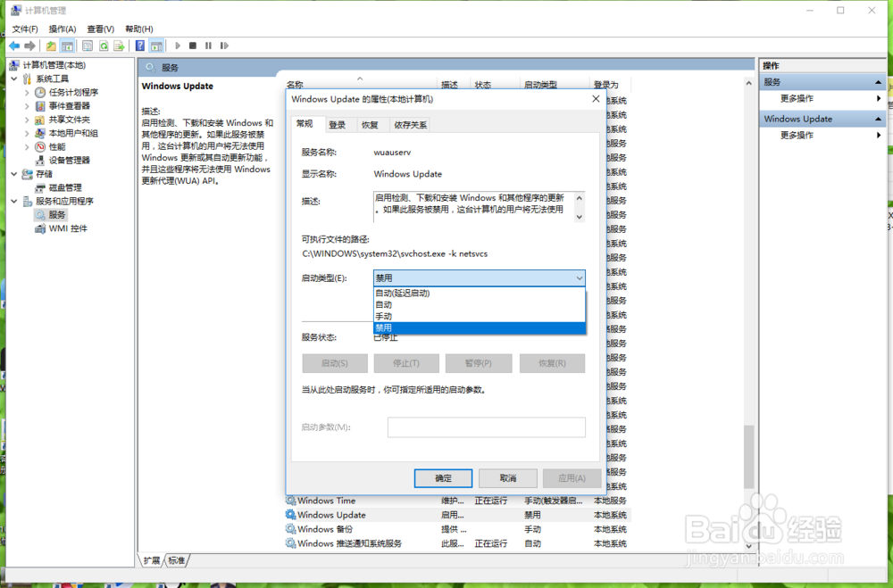Image resolution: width=893 pixels, height=588 pixels.
Task: Open the 查看(V) menu
Action: [x=101, y=29]
